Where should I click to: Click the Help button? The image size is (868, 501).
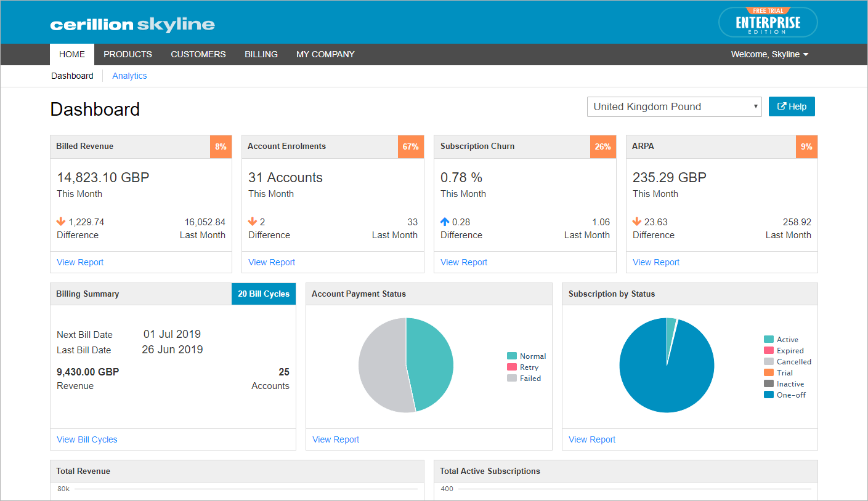792,106
